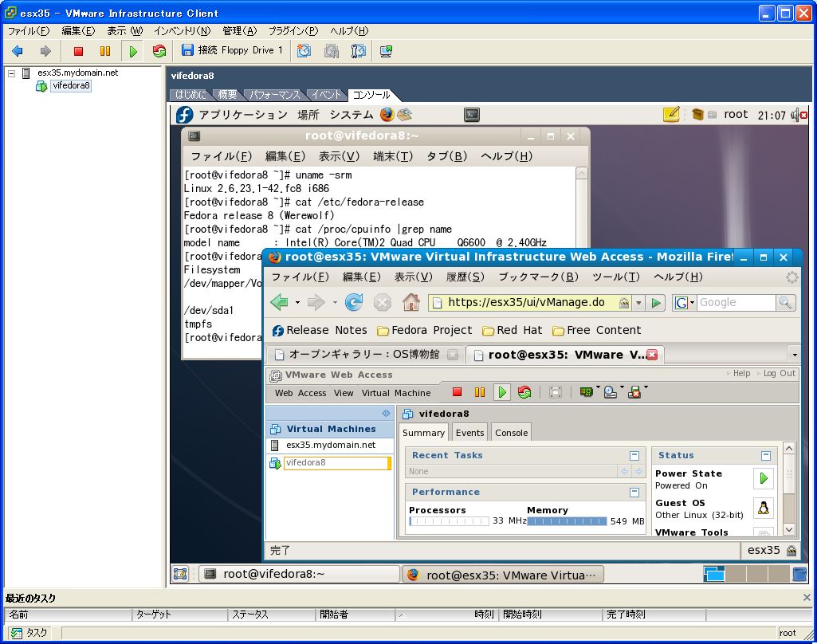Open the Console tab in Web Access

pyautogui.click(x=511, y=433)
